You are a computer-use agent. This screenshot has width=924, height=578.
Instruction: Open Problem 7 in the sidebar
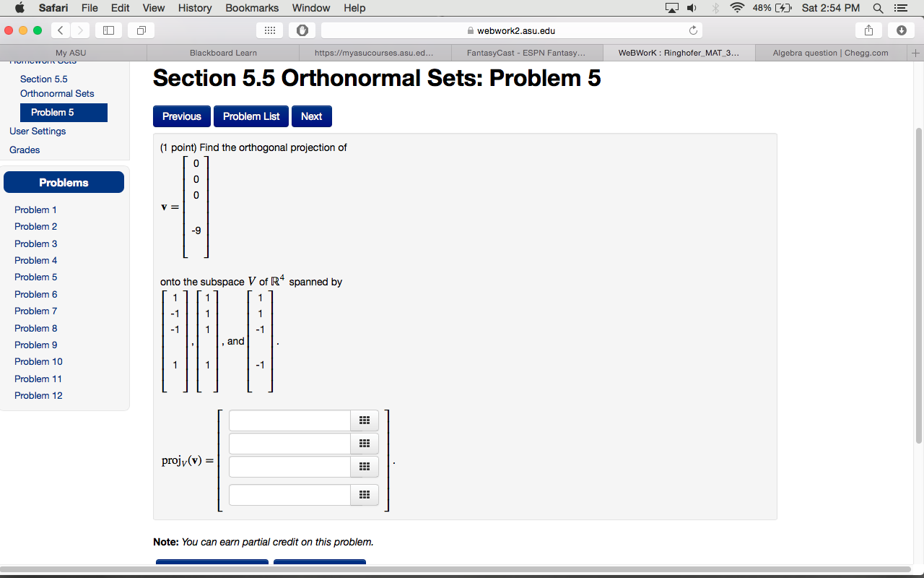tap(36, 311)
